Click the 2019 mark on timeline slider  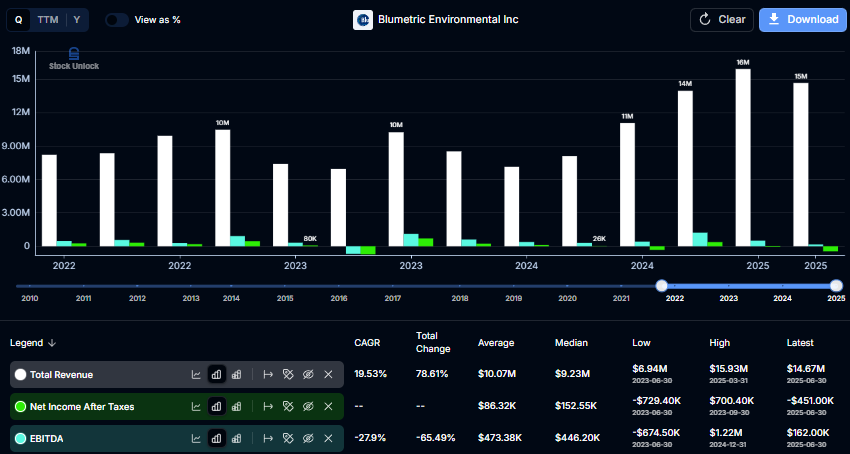(x=513, y=286)
